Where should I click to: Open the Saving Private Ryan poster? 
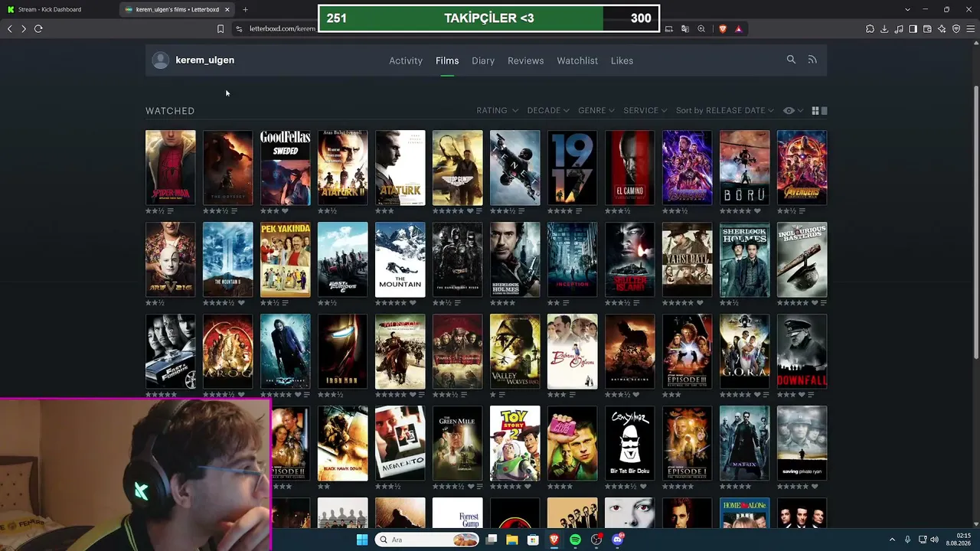pos(802,443)
